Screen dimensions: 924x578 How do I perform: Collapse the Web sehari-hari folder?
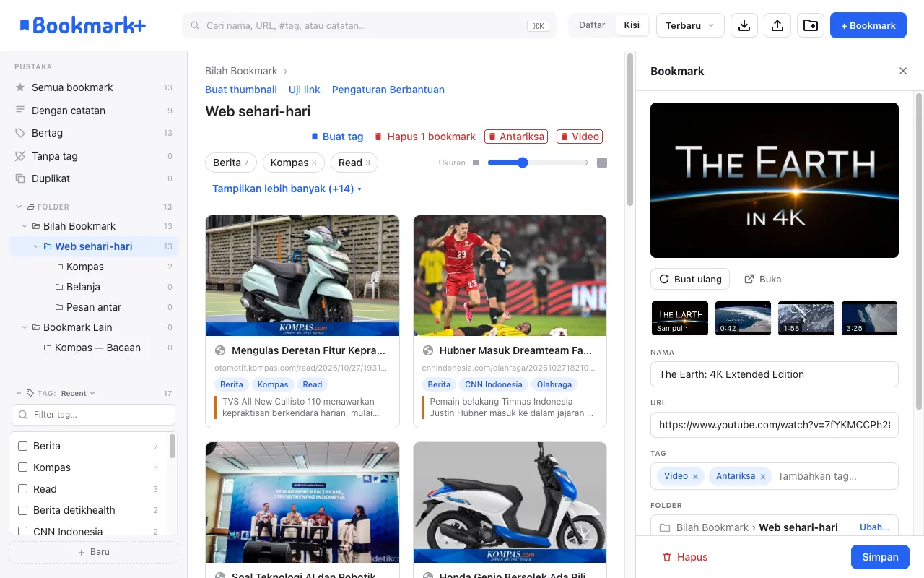click(x=36, y=246)
